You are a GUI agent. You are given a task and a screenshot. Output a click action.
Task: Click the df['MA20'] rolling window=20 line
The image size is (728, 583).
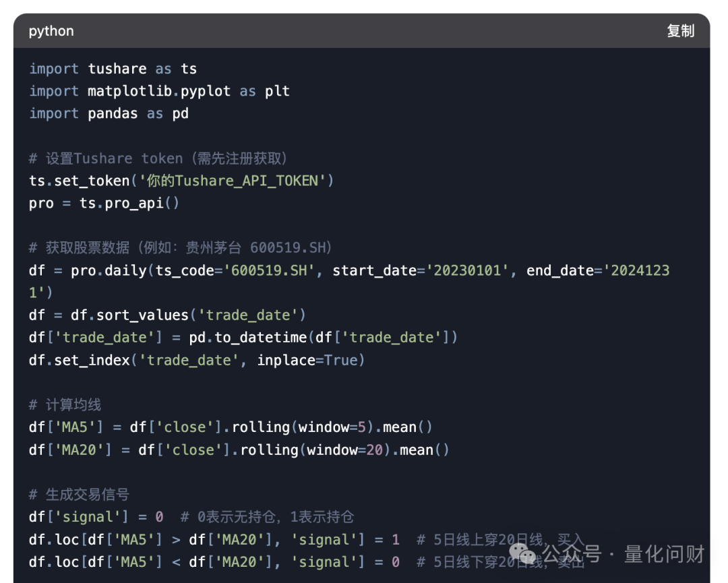tap(239, 450)
